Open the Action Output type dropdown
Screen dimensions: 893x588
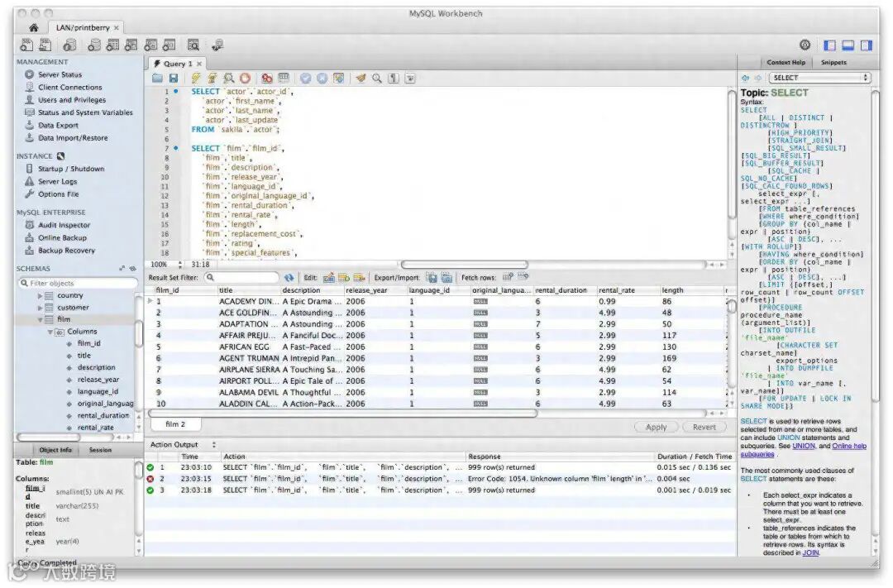pyautogui.click(x=214, y=444)
